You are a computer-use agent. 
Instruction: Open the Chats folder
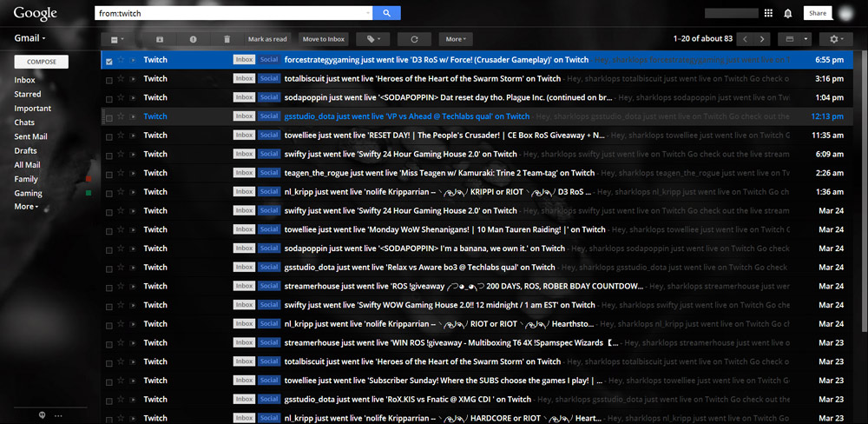pyautogui.click(x=24, y=123)
